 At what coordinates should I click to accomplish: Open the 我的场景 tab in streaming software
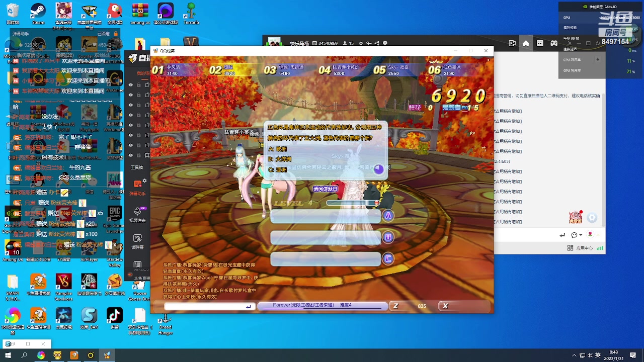coord(143,73)
